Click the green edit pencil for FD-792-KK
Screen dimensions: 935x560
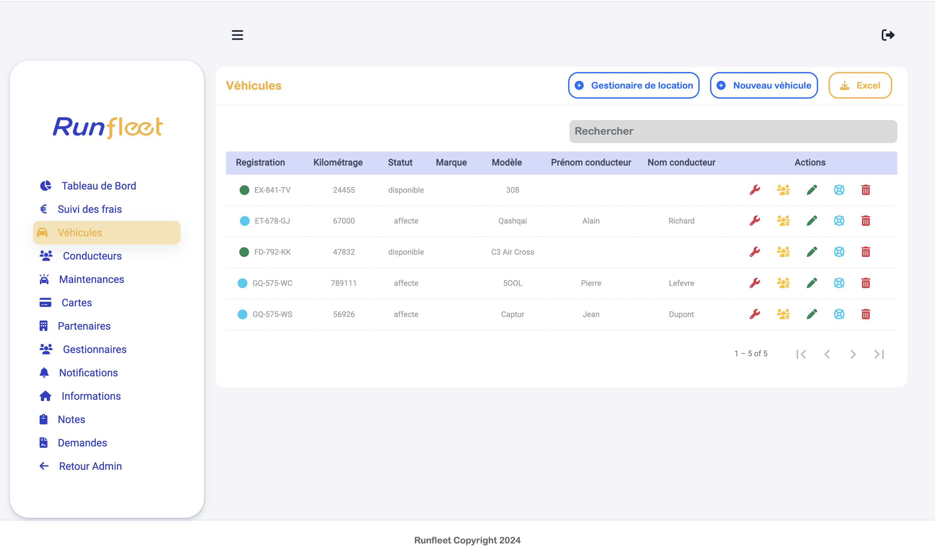click(812, 252)
